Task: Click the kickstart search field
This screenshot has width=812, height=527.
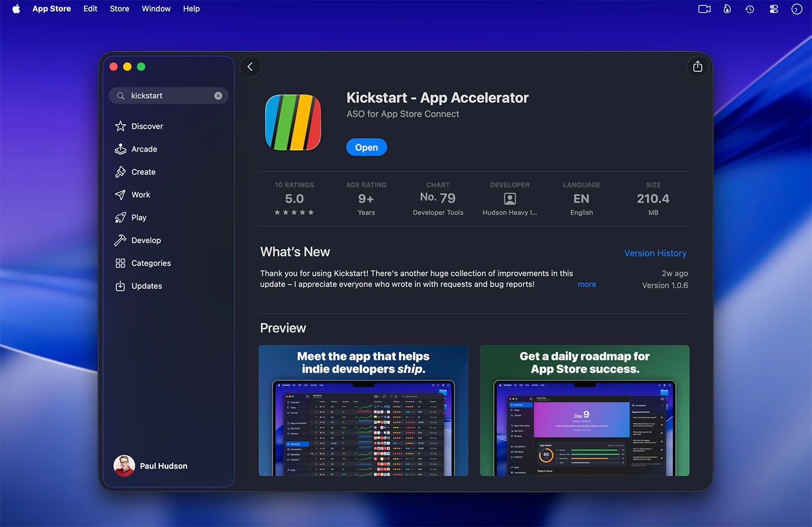Action: coord(169,96)
